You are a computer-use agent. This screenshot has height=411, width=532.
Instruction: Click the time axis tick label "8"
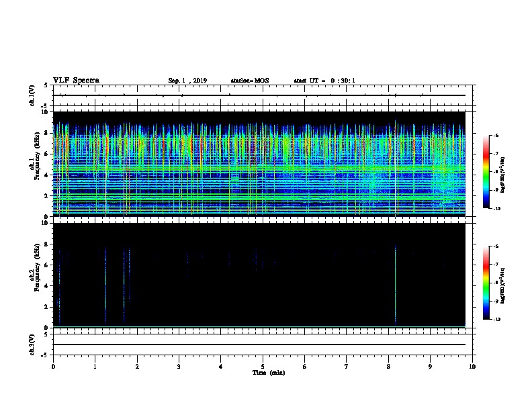pos(388,367)
